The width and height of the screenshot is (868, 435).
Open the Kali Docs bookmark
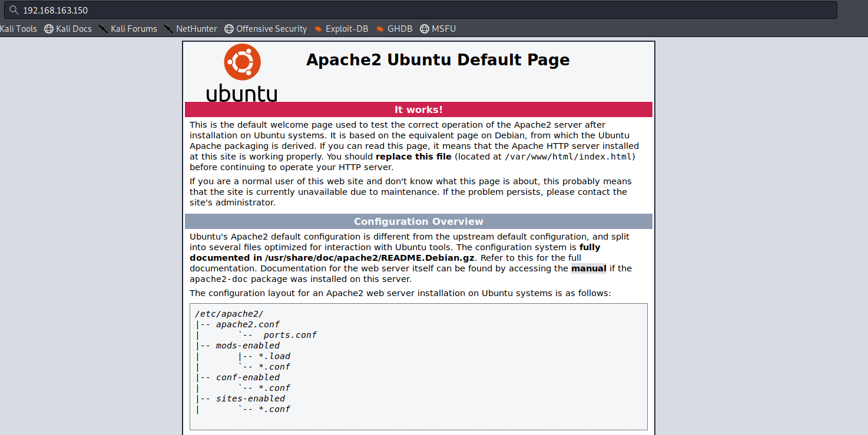tap(68, 28)
